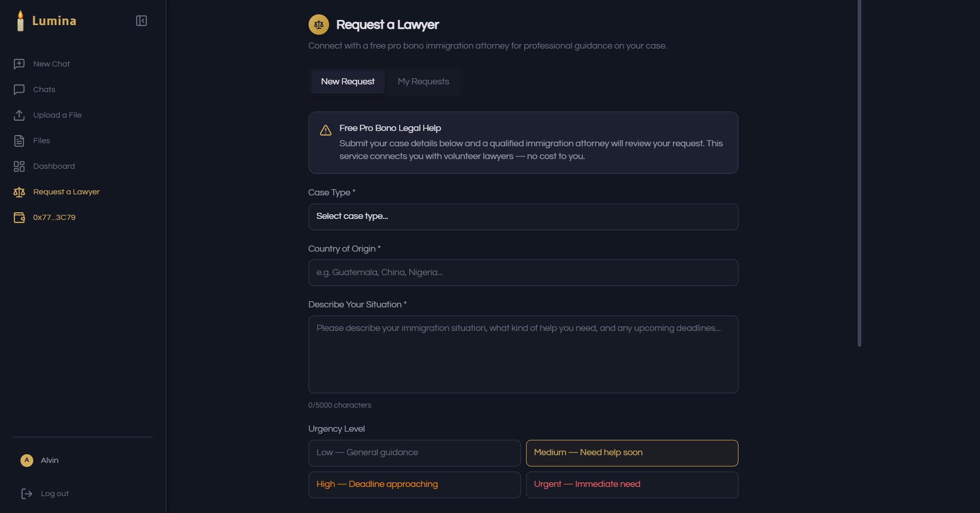Viewport: 980px width, 513px height.
Task: Click the Request a Lawyer sidebar link
Action: tap(66, 192)
